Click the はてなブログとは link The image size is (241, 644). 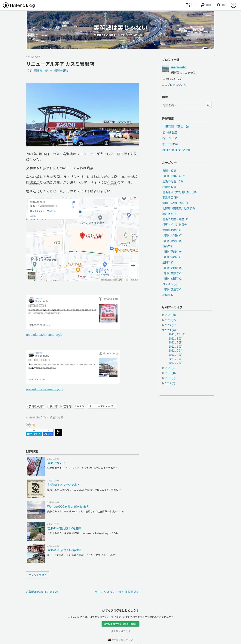point(120,631)
